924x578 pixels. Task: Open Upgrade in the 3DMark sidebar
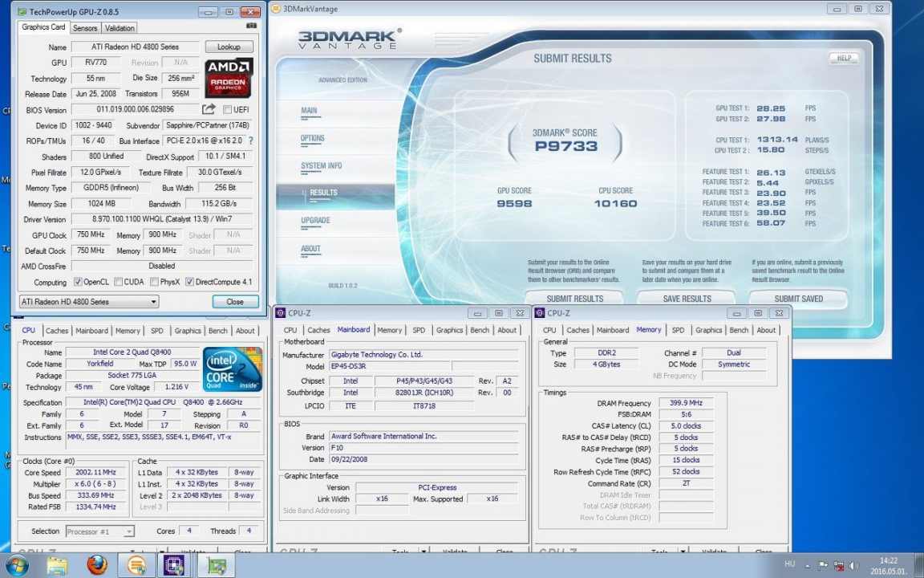pos(315,220)
